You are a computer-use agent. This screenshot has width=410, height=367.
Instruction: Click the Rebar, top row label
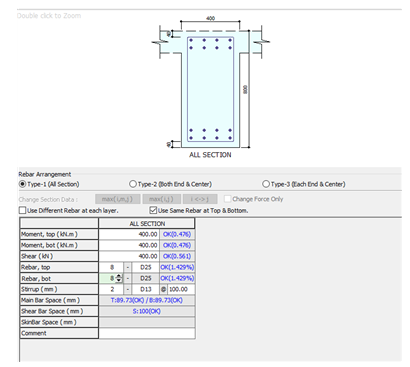point(59,267)
